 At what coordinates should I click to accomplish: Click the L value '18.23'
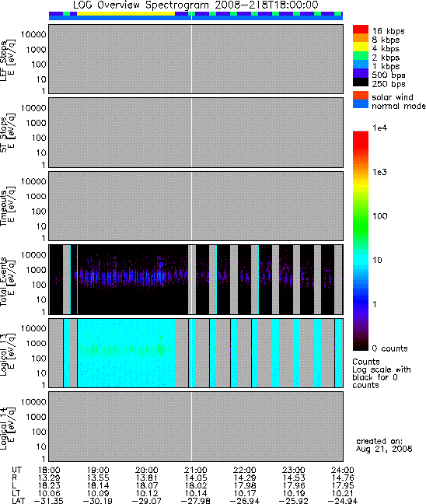49,485
